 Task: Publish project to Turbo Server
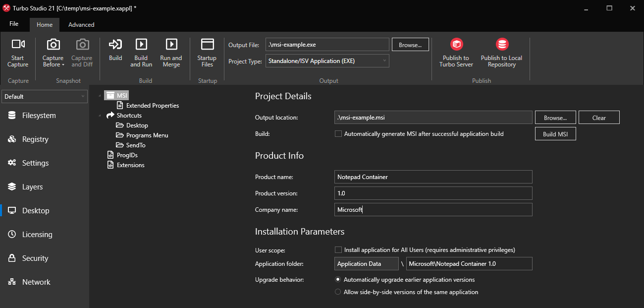(x=455, y=52)
